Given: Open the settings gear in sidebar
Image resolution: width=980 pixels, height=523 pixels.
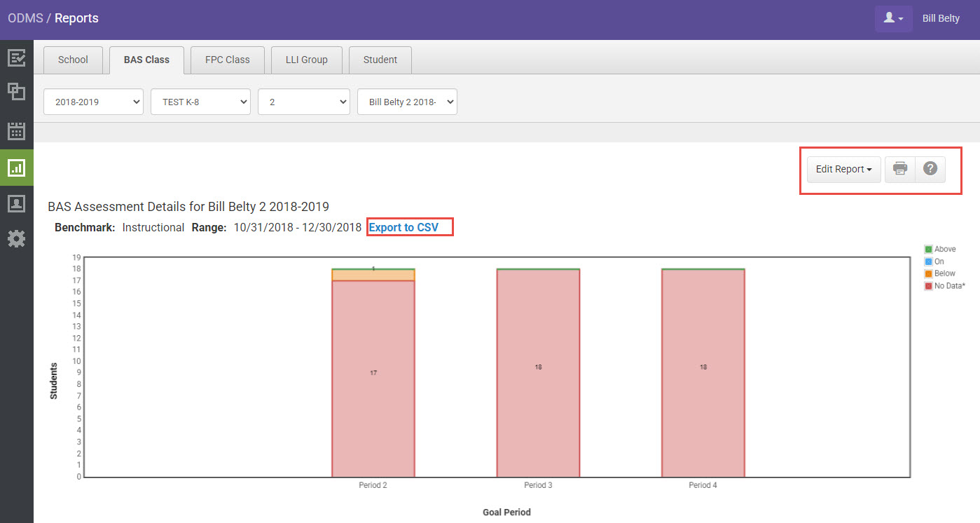Looking at the screenshot, I should [x=16, y=239].
